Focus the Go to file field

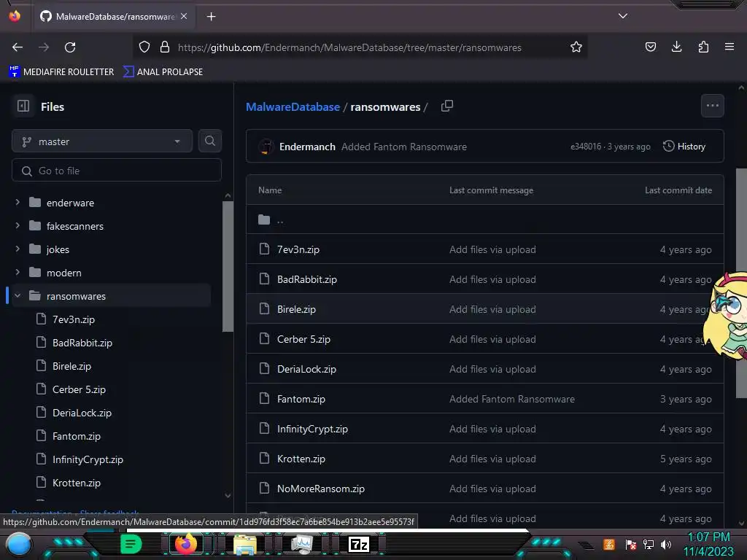point(117,171)
